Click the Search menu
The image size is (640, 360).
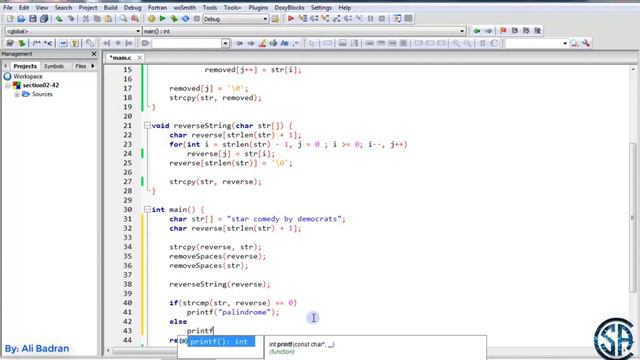(x=63, y=7)
